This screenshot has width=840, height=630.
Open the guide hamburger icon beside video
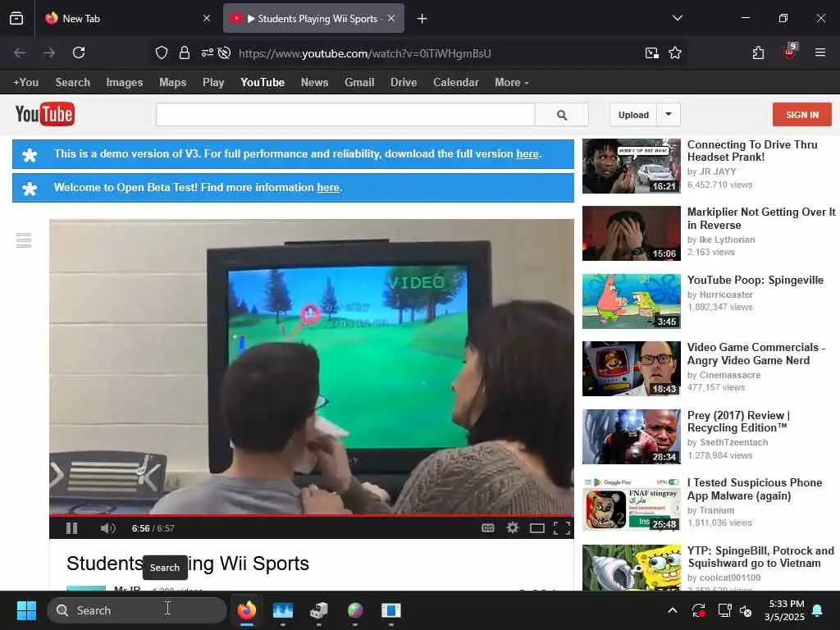[24, 240]
